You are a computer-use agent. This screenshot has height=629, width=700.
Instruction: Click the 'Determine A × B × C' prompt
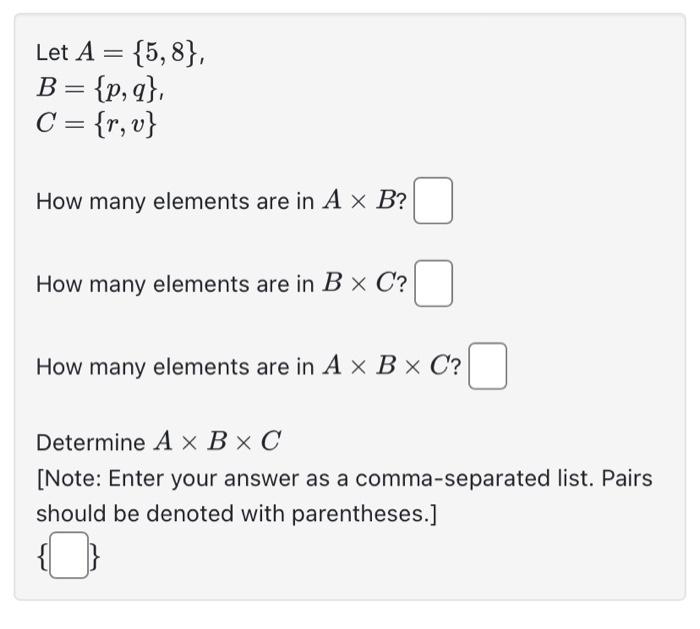tap(159, 442)
